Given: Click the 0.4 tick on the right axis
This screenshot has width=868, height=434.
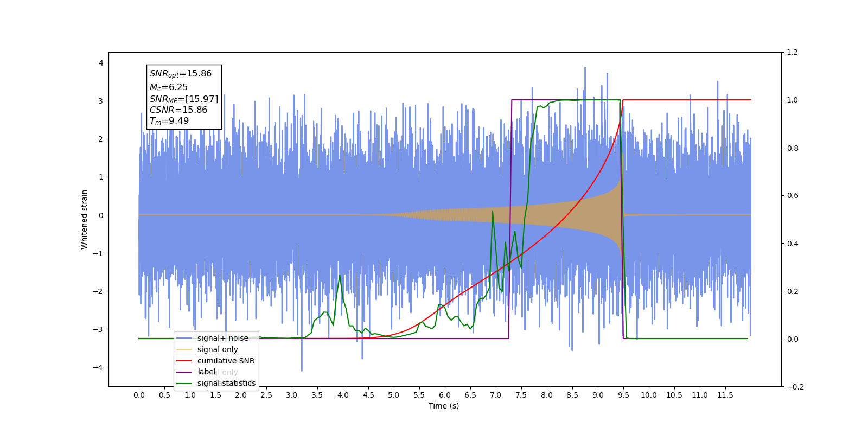Looking at the screenshot, I should coord(792,244).
